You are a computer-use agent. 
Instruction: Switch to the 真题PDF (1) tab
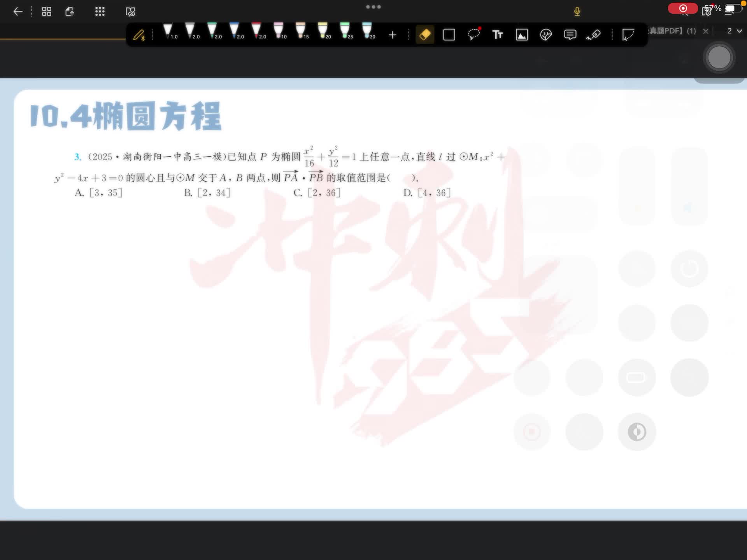click(672, 31)
